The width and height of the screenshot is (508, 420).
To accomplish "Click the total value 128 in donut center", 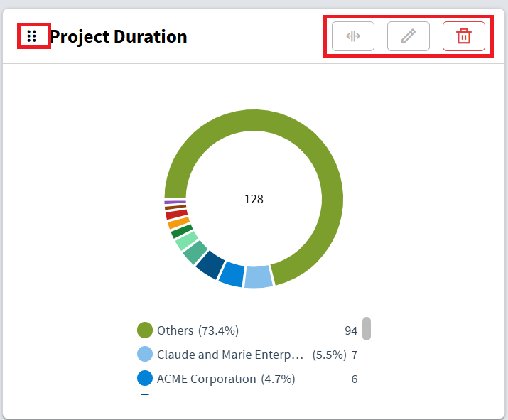I will (254, 200).
